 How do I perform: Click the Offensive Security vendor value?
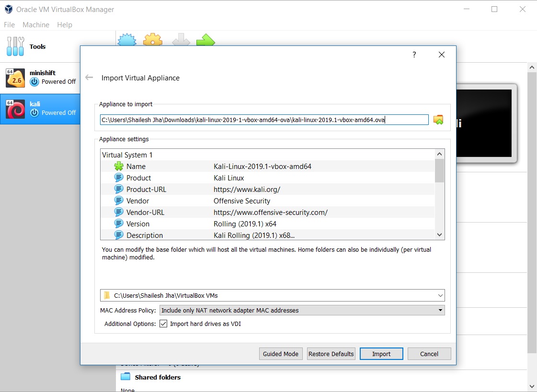coord(242,201)
